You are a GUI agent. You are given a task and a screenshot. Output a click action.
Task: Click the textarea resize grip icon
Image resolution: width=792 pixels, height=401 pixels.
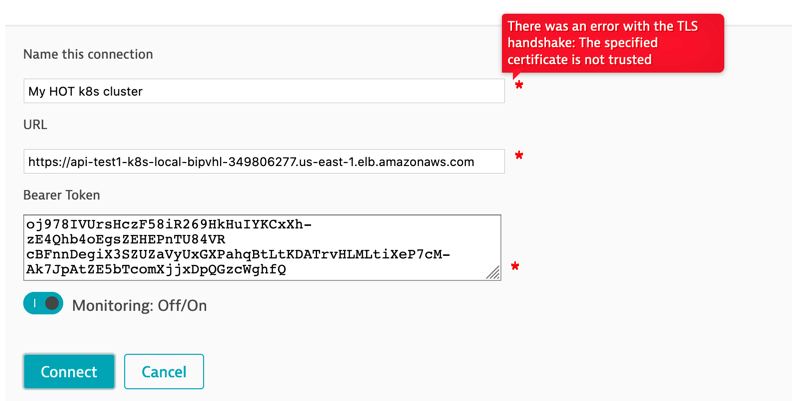pos(493,273)
